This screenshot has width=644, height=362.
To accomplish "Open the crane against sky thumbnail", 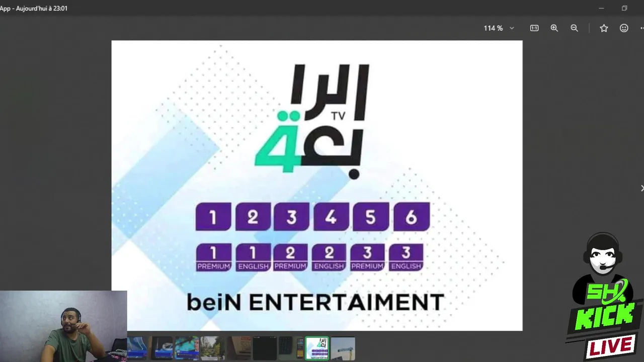I will [343, 348].
